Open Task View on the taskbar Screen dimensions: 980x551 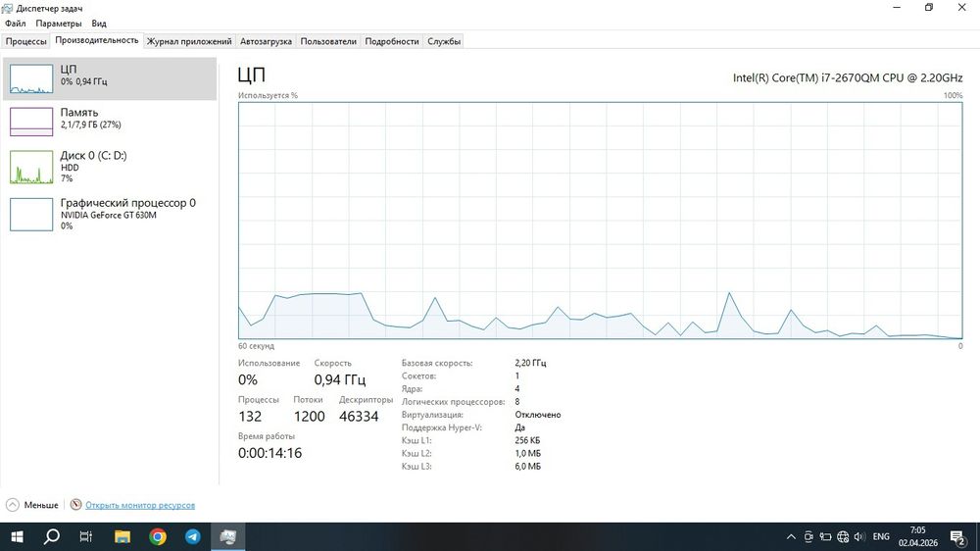(x=86, y=536)
